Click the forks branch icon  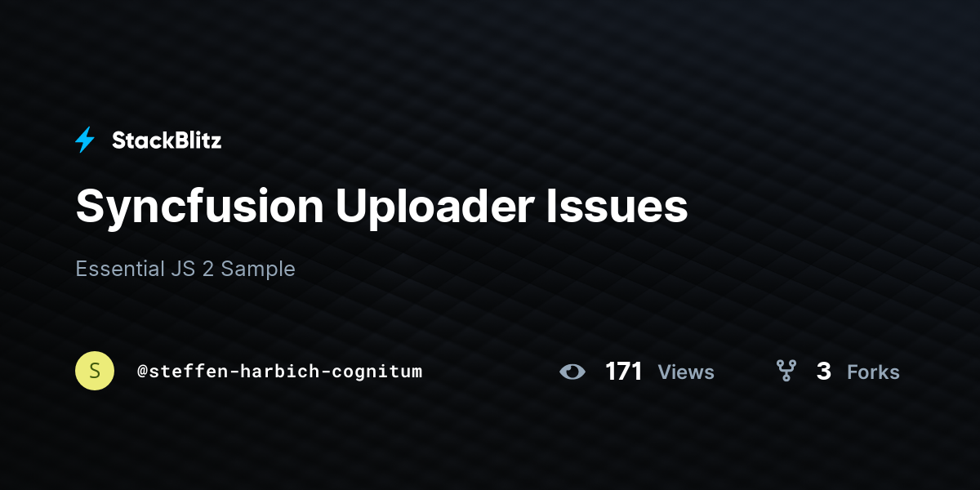(786, 372)
